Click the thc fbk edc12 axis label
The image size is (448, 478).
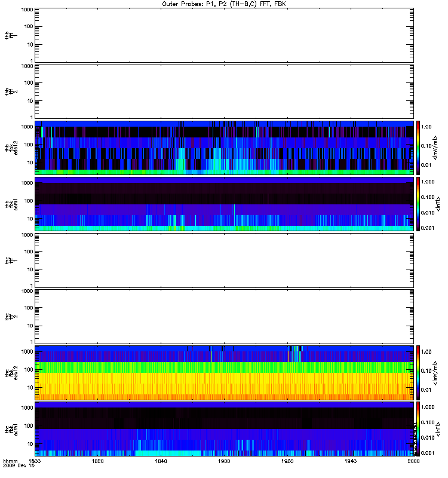[11, 372]
